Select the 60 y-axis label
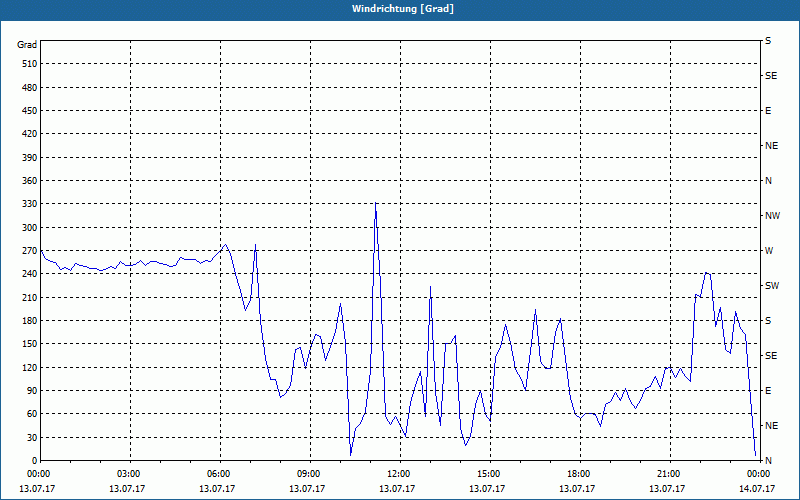Screen dimensions: 800x500 pyautogui.click(x=32, y=414)
